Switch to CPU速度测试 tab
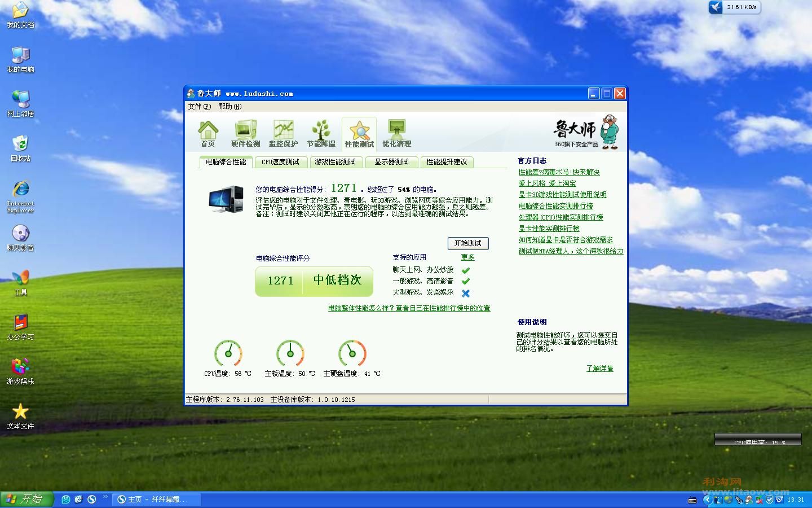This screenshot has height=508, width=812. pyautogui.click(x=280, y=162)
